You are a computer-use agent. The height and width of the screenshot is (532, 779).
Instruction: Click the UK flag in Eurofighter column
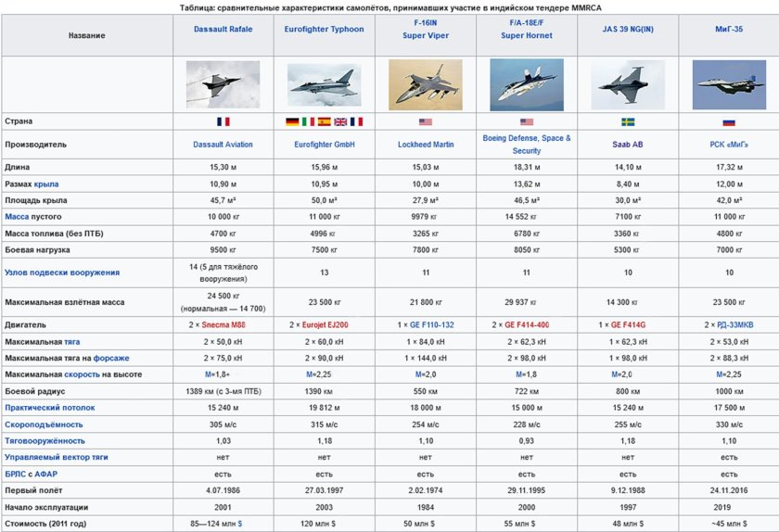[x=340, y=121]
